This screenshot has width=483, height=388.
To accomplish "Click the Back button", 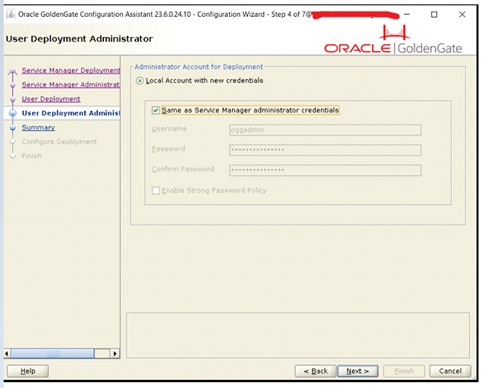I will click(x=315, y=371).
